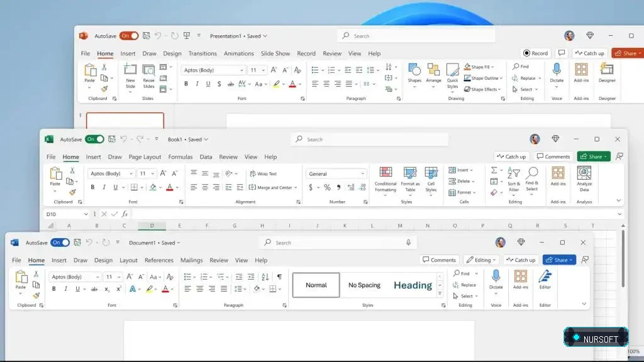Click Format as Table in Excel
The image size is (644, 362).
(x=410, y=180)
